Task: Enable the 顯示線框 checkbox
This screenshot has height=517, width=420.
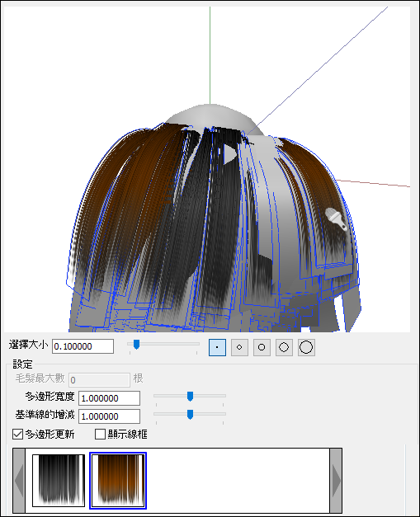Action: [100, 435]
